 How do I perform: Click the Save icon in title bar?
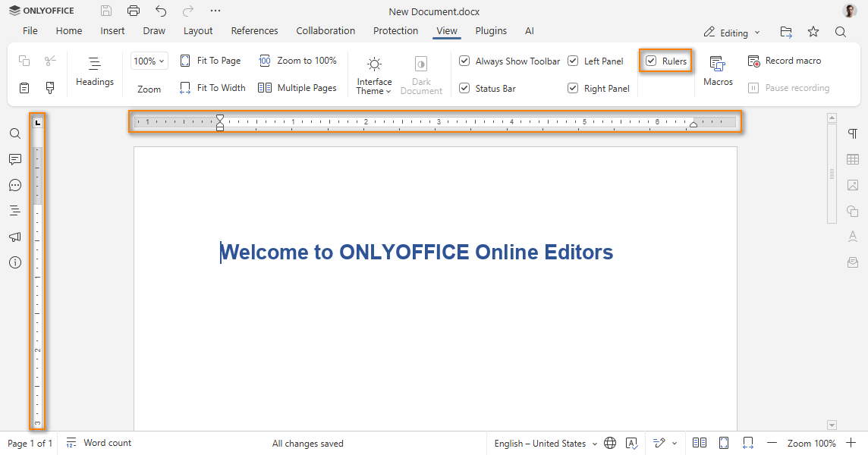(x=106, y=11)
